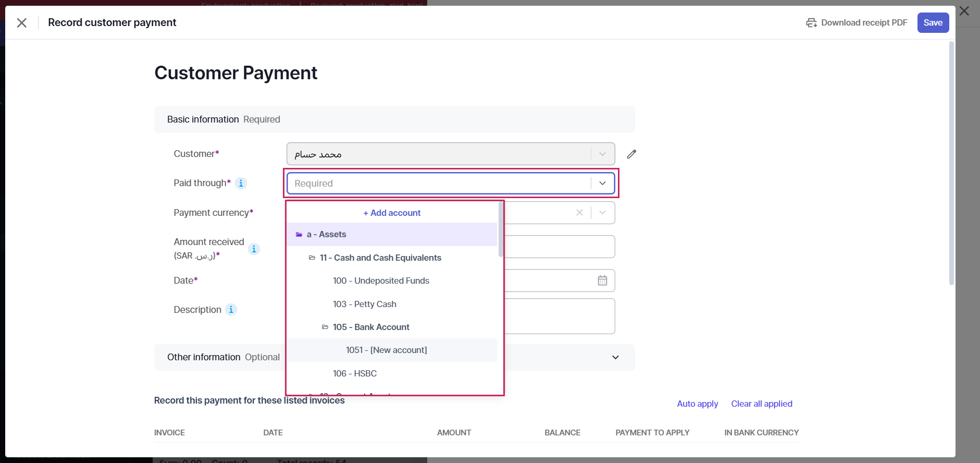Expand the Other information section chevron
The width and height of the screenshot is (980, 463).
tap(615, 358)
